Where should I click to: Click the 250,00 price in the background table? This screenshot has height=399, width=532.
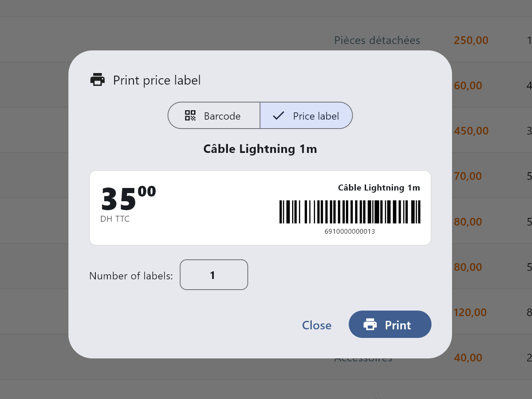tap(471, 40)
